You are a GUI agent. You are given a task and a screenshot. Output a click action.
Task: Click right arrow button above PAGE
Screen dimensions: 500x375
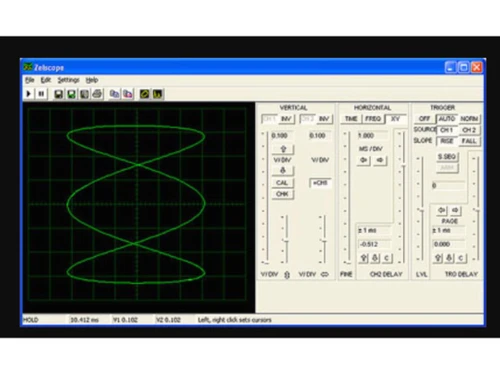pos(455,210)
